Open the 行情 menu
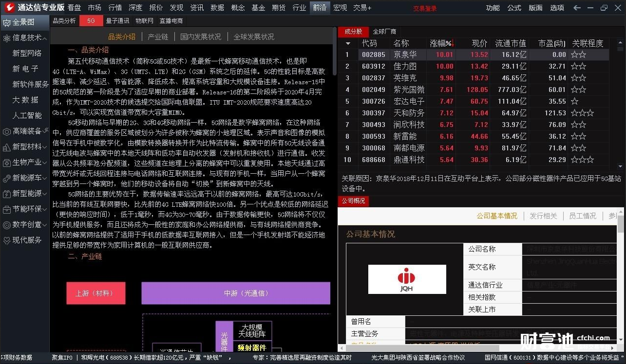This screenshot has height=364, width=626. (x=115, y=8)
